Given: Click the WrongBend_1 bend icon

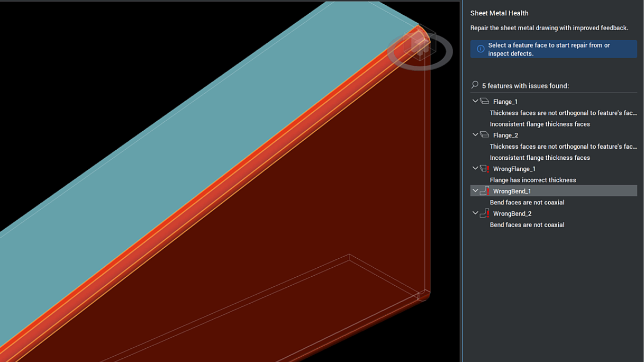Looking at the screenshot, I should point(484,191).
